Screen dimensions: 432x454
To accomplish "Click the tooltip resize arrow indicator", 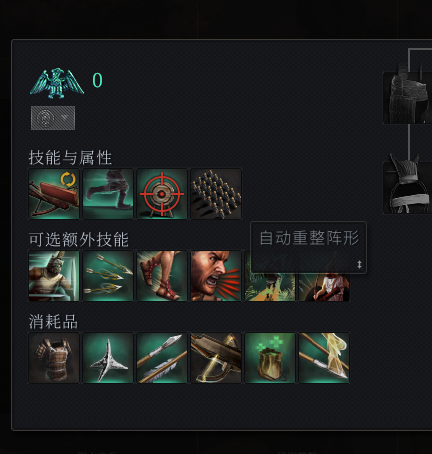I will (359, 265).
